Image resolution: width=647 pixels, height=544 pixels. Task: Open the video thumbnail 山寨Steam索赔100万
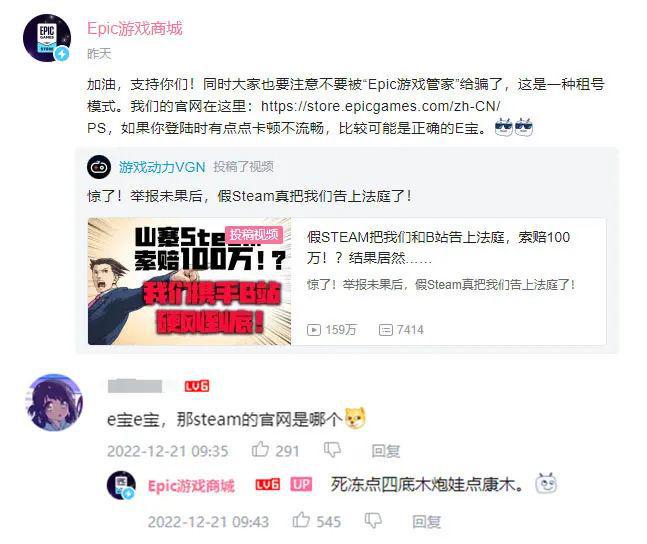(x=189, y=281)
